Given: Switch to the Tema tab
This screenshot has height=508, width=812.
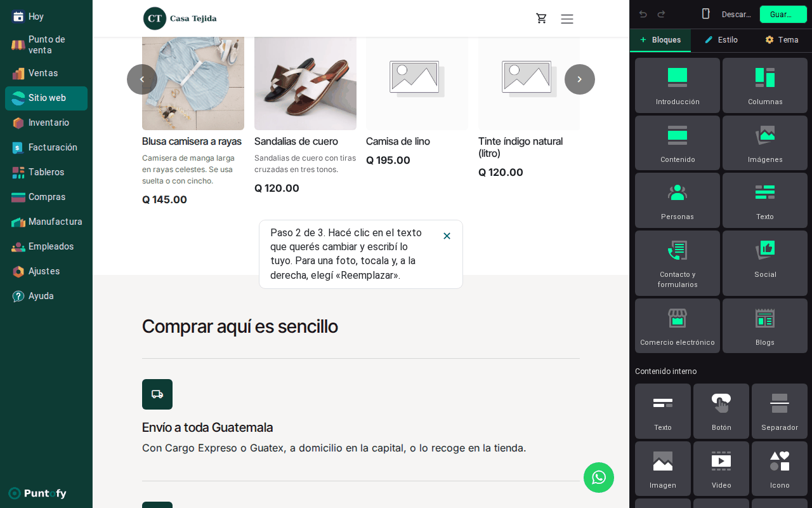Looking at the screenshot, I should 782,40.
